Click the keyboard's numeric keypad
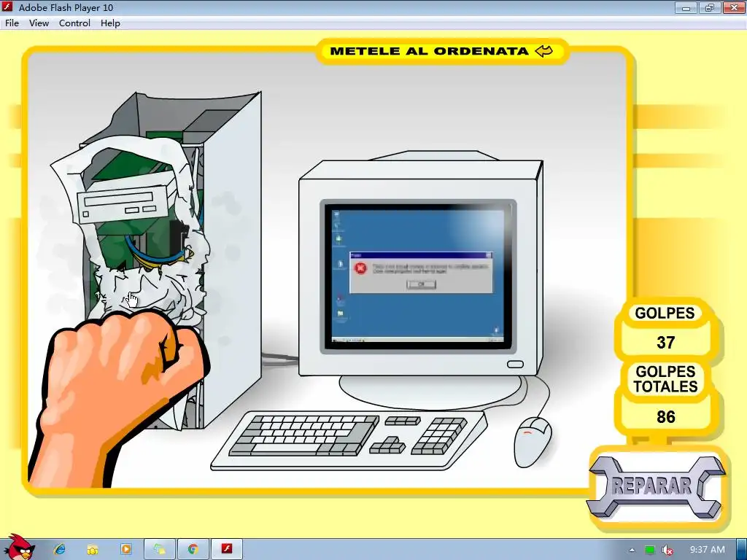The image size is (747, 560). pyautogui.click(x=438, y=436)
